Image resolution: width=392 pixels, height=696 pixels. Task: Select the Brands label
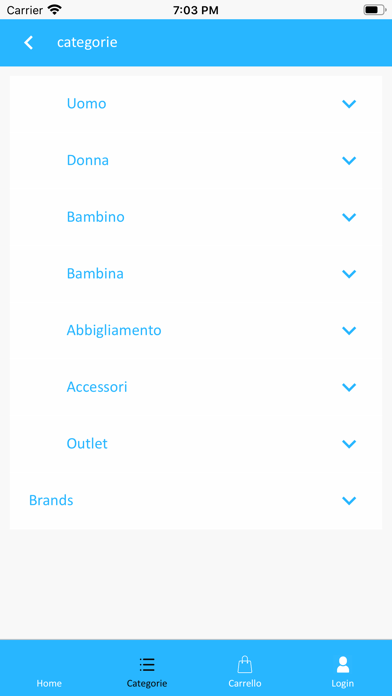point(51,500)
